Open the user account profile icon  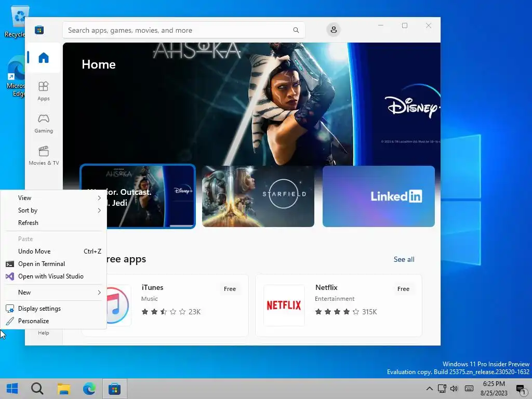(x=334, y=30)
